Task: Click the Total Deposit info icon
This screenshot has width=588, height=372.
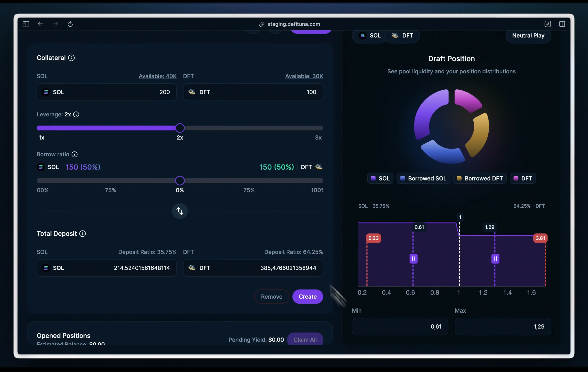Action: click(83, 234)
